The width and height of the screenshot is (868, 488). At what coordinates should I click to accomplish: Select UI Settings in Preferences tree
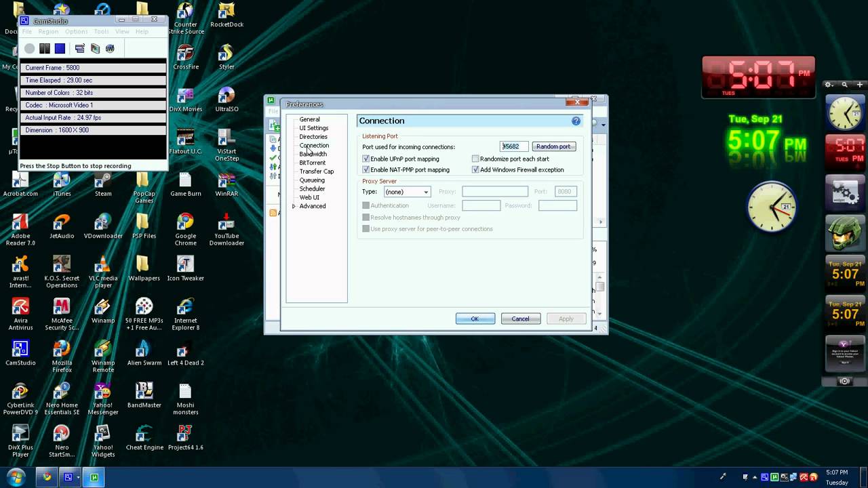pos(314,128)
